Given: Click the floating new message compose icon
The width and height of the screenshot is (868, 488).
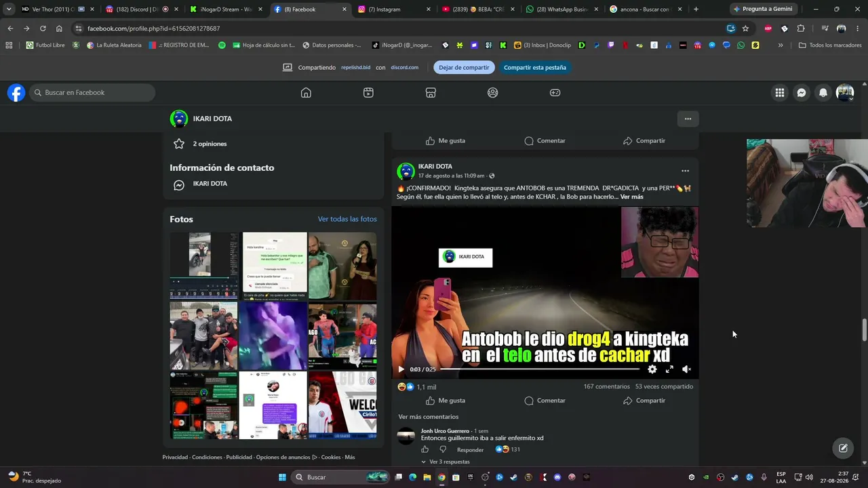Looking at the screenshot, I should click(x=843, y=448).
